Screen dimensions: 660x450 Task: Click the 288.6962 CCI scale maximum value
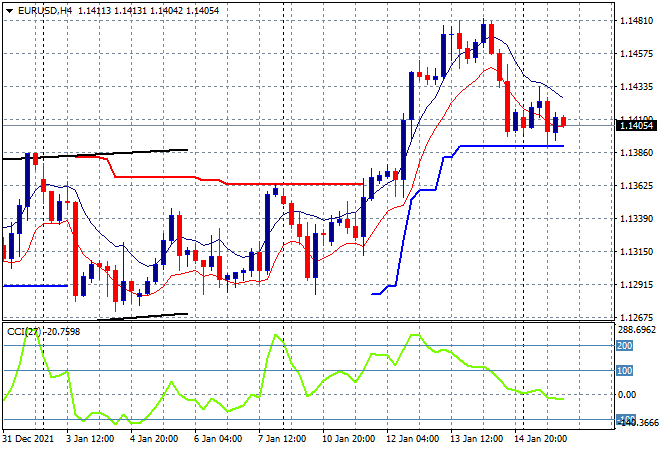[x=637, y=330]
